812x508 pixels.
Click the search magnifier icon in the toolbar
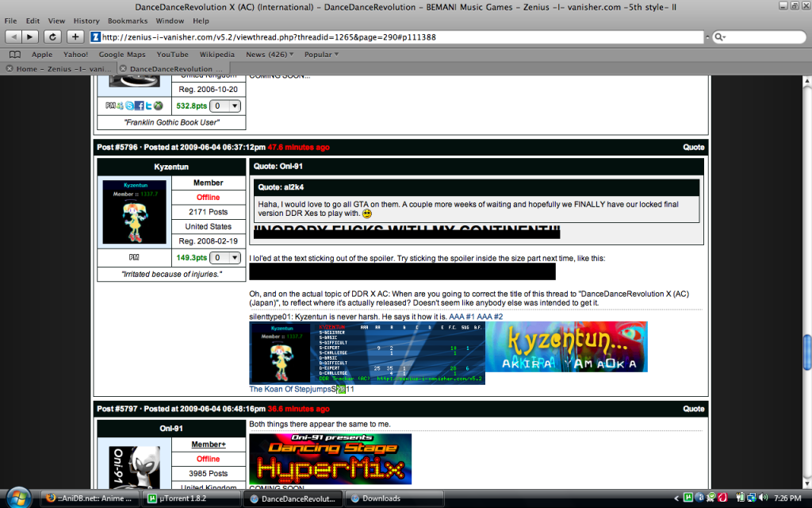point(719,37)
